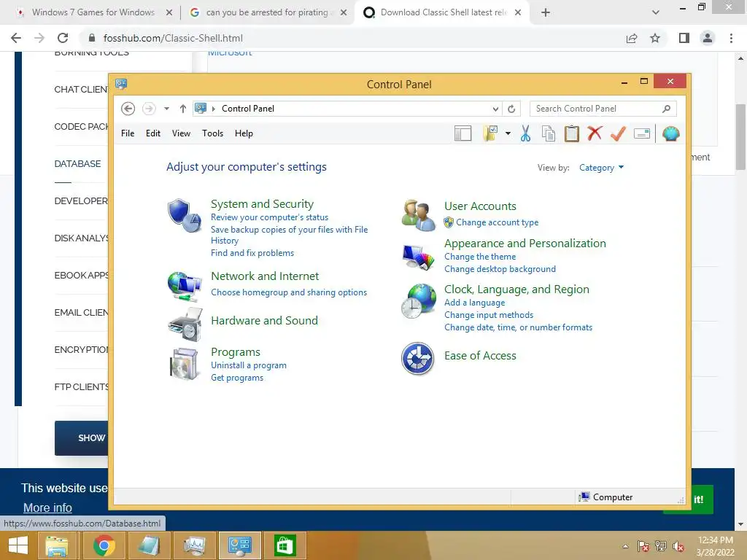The image size is (747, 560).
Task: Expand the address bar history dropdown
Action: pyautogui.click(x=495, y=109)
